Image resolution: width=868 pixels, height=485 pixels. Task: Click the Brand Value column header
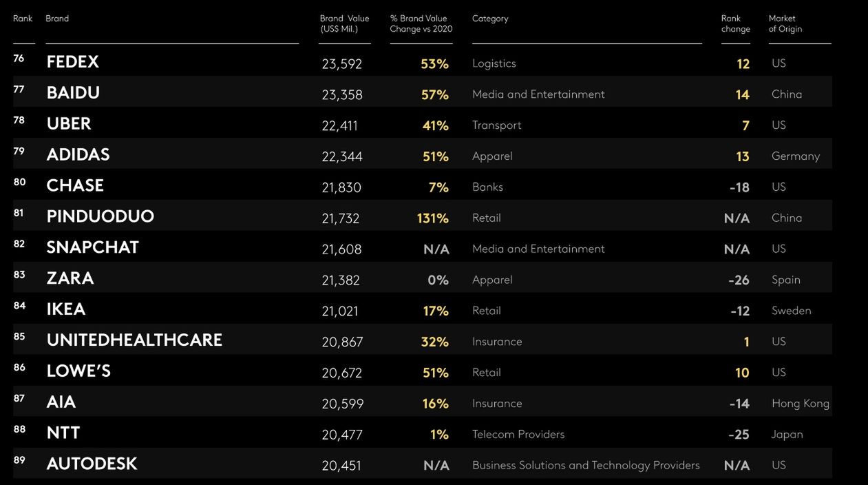(344, 23)
